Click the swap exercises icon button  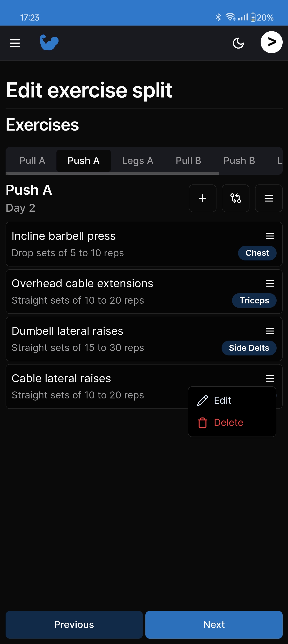click(235, 198)
